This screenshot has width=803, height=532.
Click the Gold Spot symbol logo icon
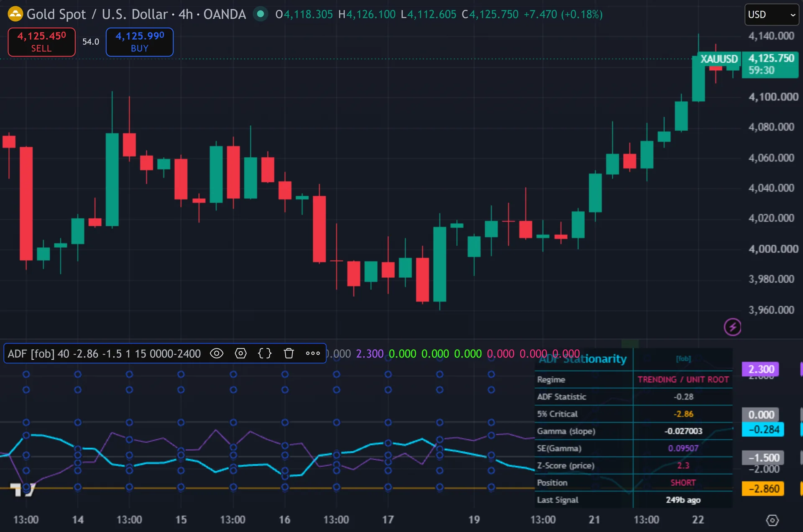click(x=15, y=14)
